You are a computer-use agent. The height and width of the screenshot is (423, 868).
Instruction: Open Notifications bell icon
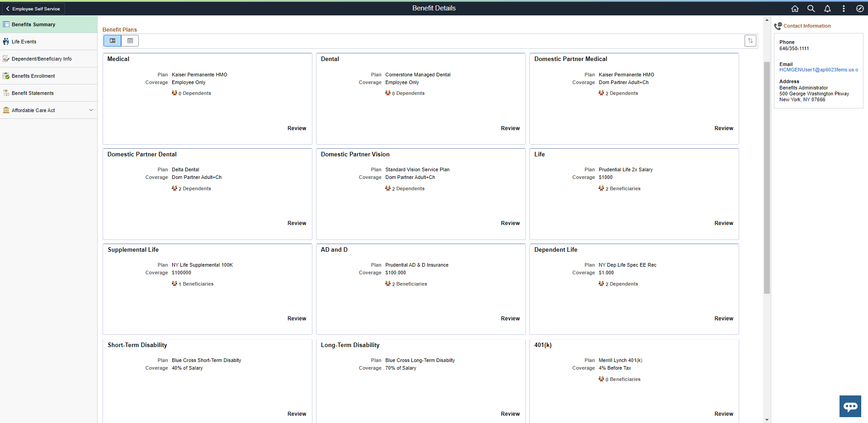[827, 8]
